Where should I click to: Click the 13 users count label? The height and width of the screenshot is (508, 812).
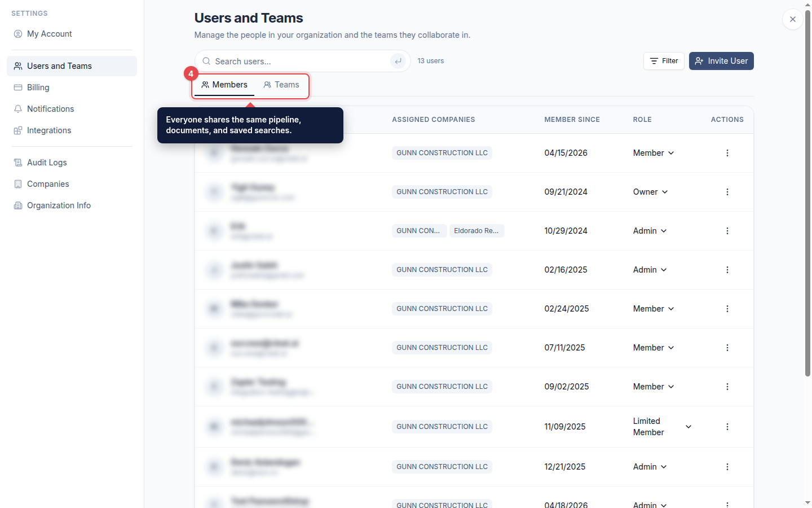(431, 61)
